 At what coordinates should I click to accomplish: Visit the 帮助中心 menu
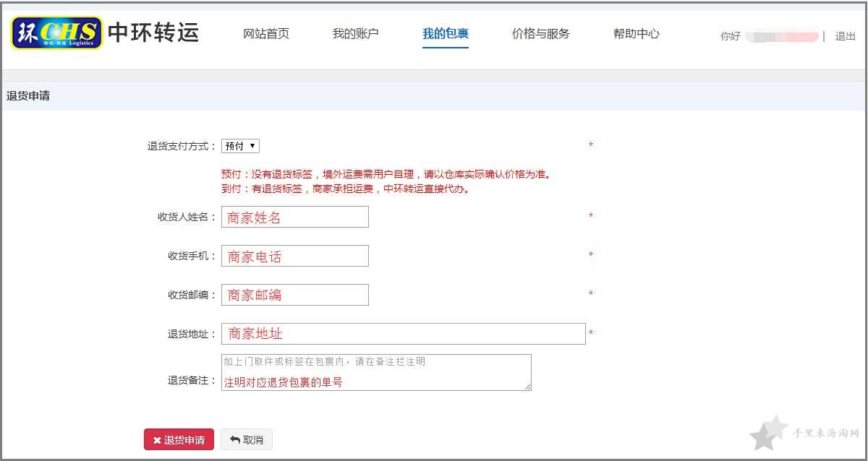click(637, 33)
